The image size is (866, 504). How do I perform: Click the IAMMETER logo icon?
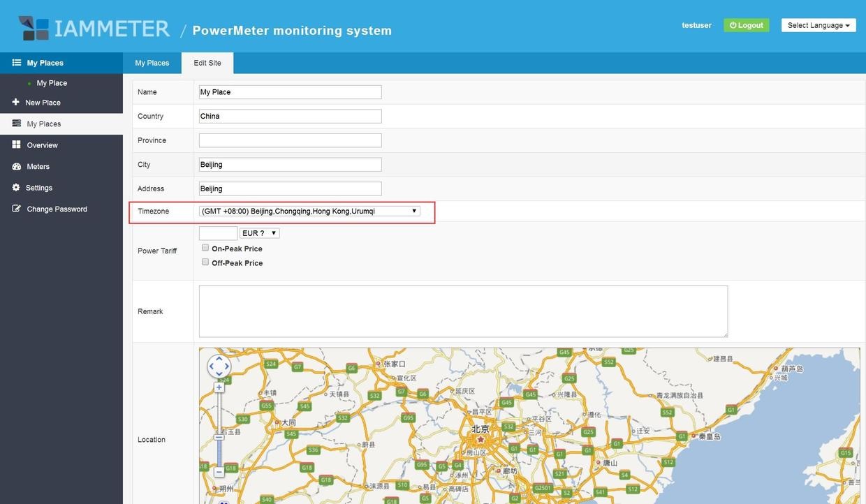click(x=34, y=28)
